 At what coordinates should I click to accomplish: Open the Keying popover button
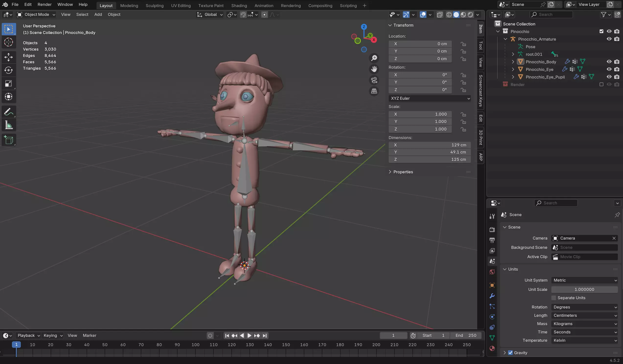pyautogui.click(x=53, y=335)
